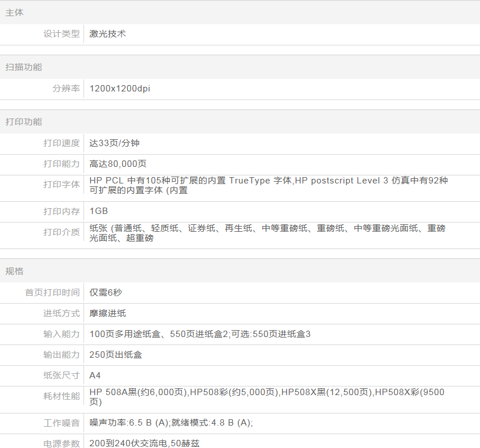Click the 仅需6秒 first-page time value
The image size is (480, 448).
click(x=105, y=293)
